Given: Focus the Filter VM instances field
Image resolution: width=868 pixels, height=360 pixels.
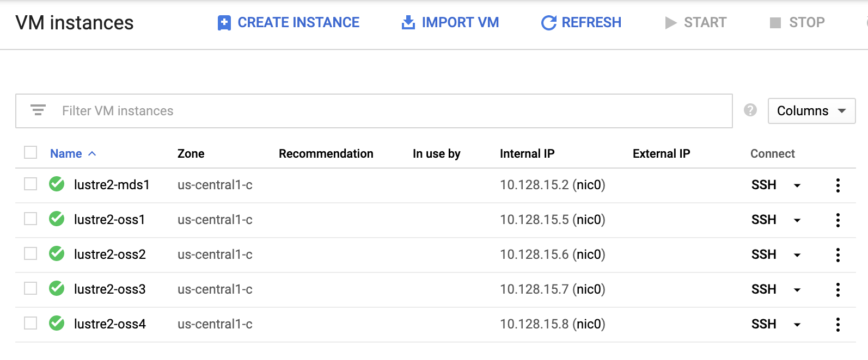Looking at the screenshot, I should point(381,111).
